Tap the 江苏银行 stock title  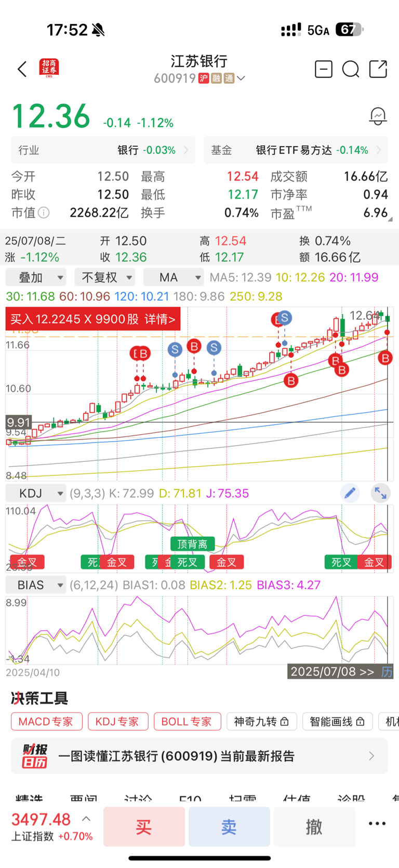199,61
